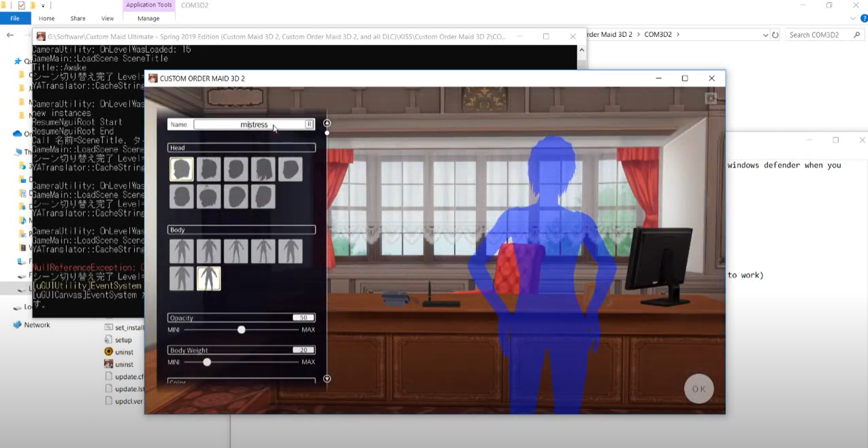Select the fourth body type in top row

[263, 251]
